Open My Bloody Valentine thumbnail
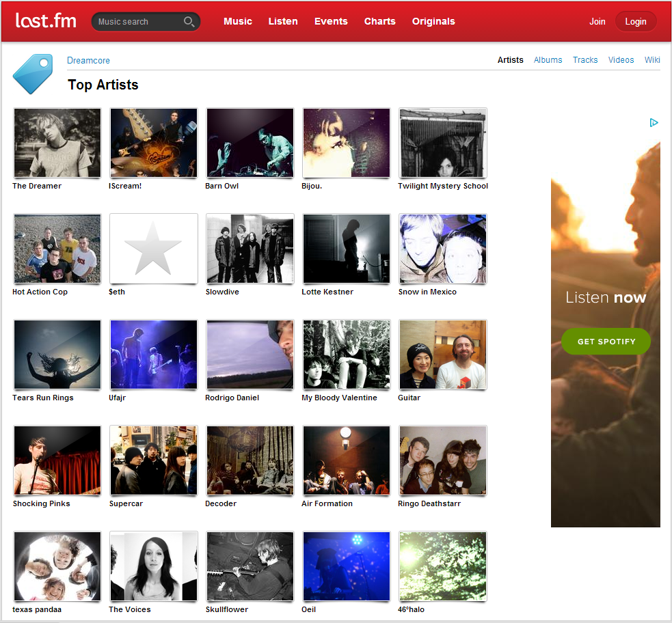672x623 pixels. [x=347, y=354]
